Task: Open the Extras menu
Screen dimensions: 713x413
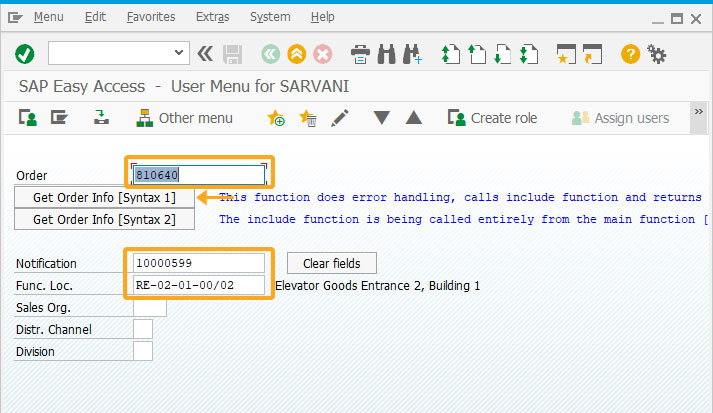Action: point(212,17)
